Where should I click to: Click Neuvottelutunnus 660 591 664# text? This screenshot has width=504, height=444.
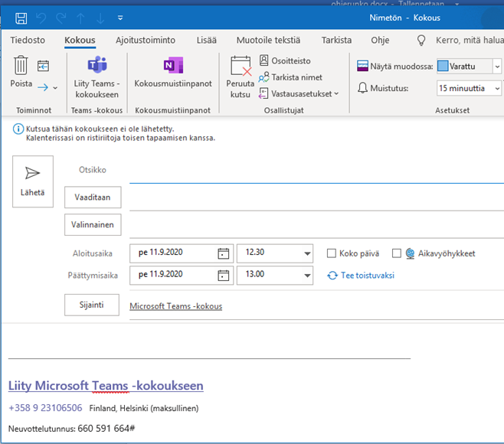[72, 428]
